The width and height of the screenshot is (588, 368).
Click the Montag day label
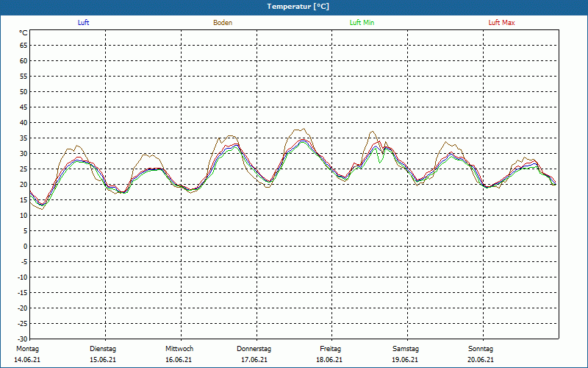pyautogui.click(x=27, y=349)
